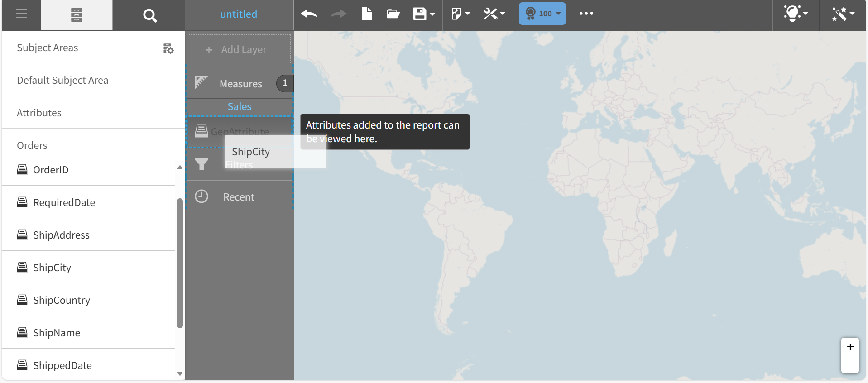This screenshot has width=868, height=383.
Task: Click the attribute list scrollbar
Action: [180, 263]
